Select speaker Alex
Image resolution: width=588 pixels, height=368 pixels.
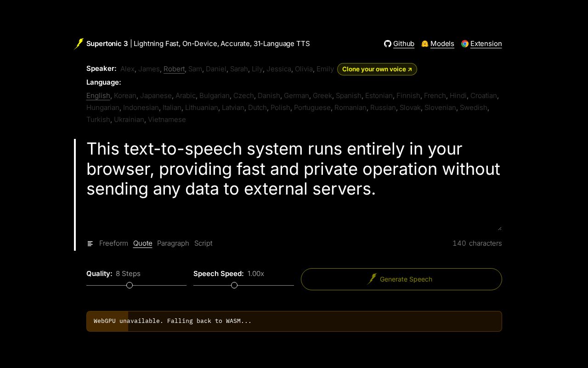[128, 69]
